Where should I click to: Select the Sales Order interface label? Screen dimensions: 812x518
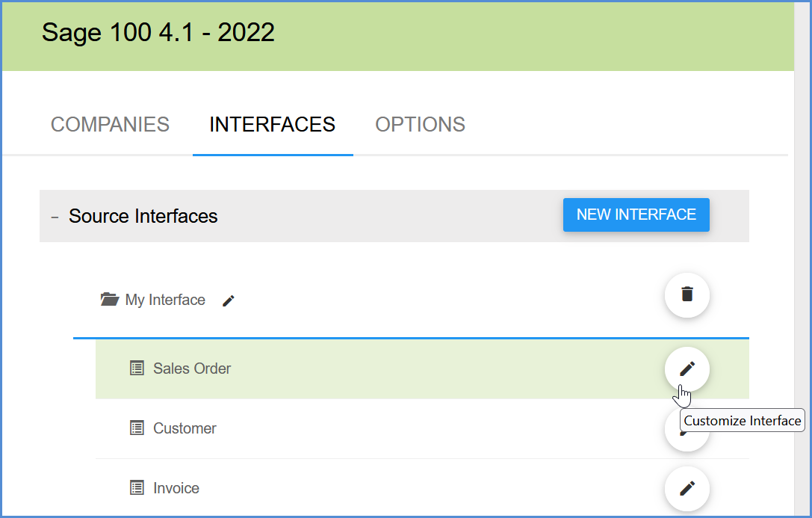192,369
